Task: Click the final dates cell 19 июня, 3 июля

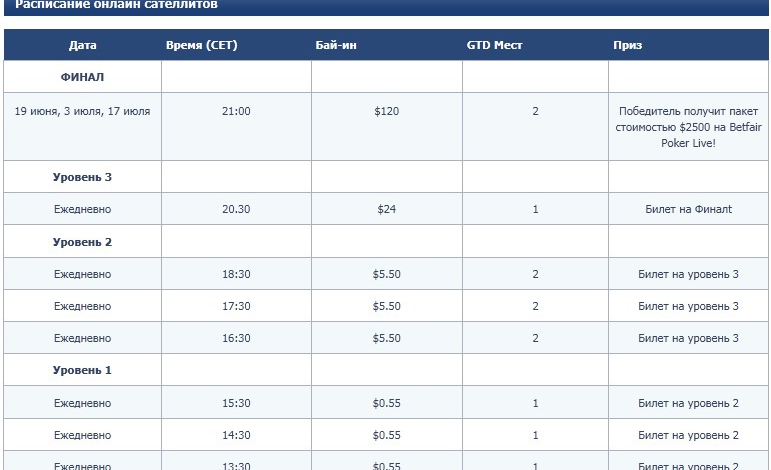Action: click(82, 112)
